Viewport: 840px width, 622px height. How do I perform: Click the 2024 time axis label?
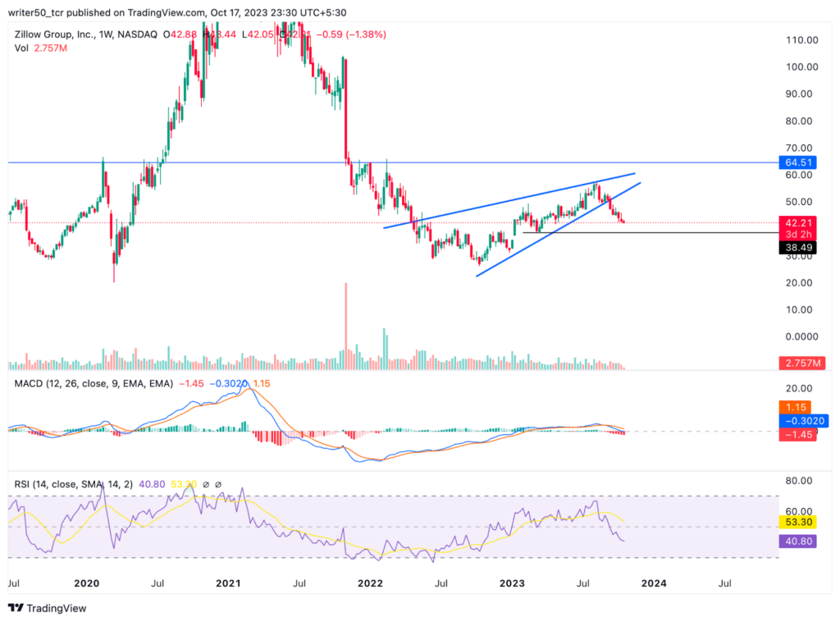[x=654, y=583]
